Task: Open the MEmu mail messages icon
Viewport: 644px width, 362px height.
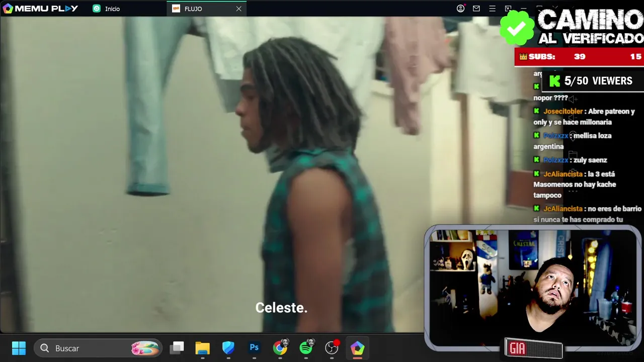Action: pos(476,9)
